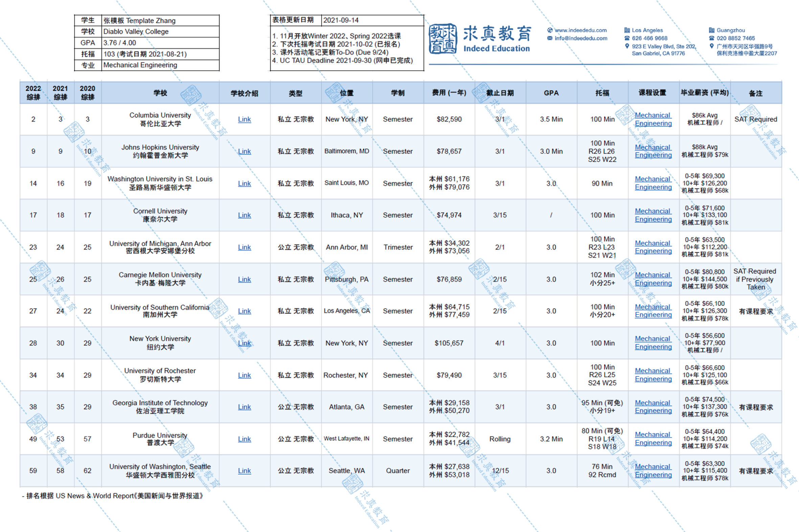Open the Purdue University intro Link

(245, 439)
